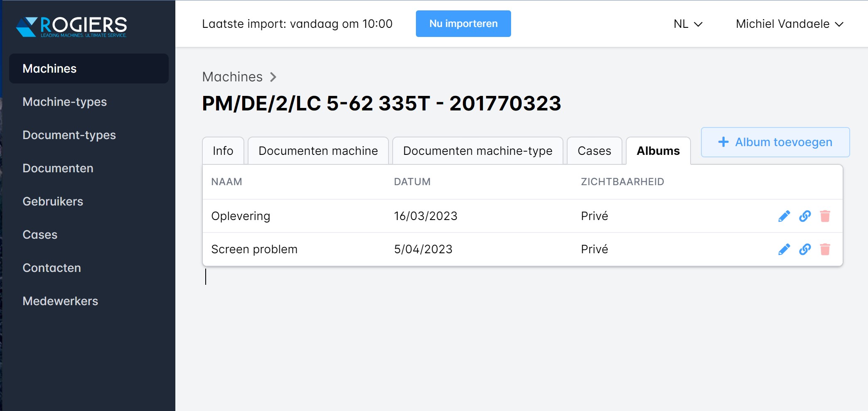
Task: Click the Nu importeren button
Action: point(463,24)
